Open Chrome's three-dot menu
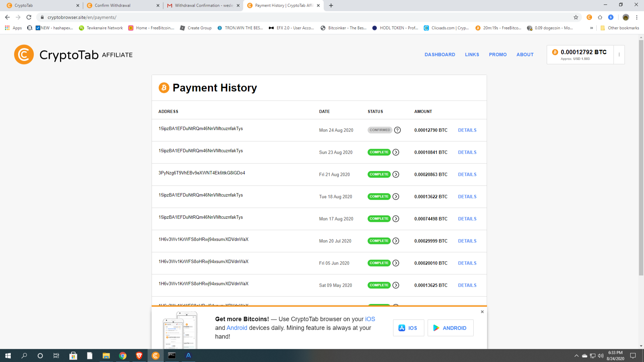Viewport: 644px width, 362px height. coord(637,17)
